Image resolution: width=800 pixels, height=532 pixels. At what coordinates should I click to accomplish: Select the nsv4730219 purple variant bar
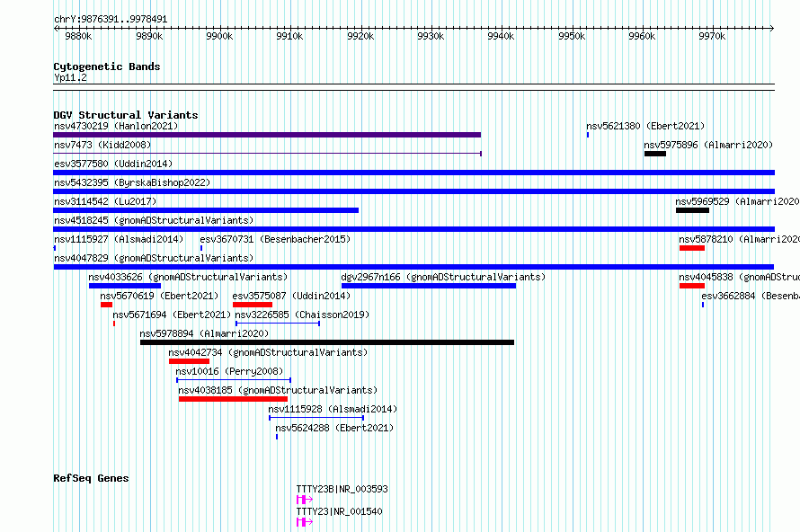pos(267,135)
